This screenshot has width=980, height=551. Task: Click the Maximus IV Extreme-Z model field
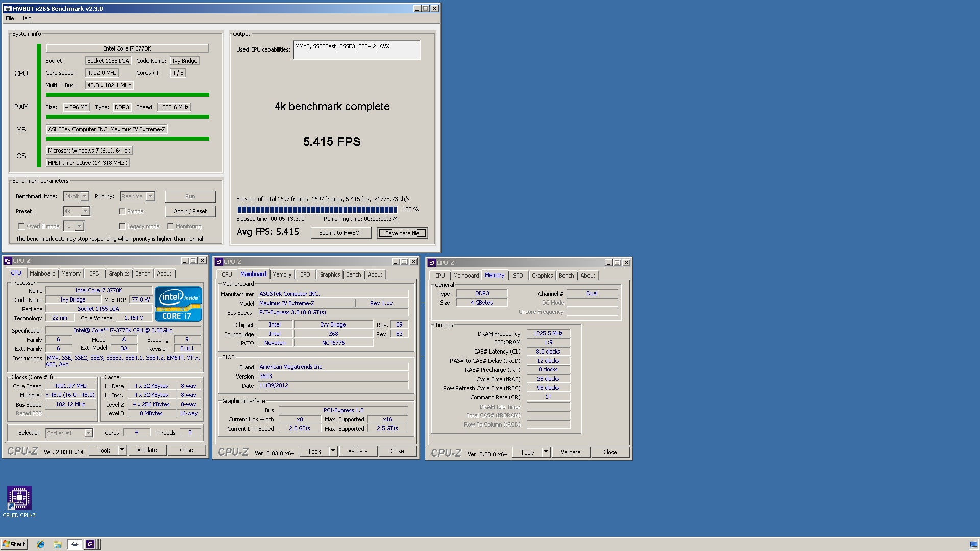306,303
